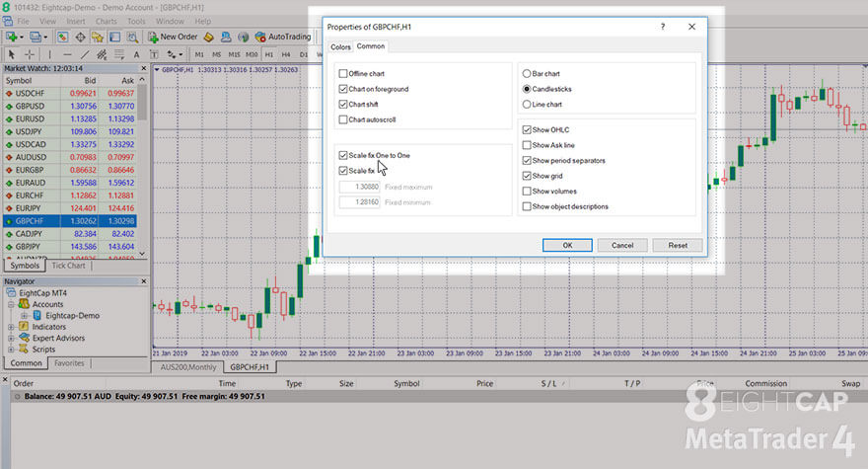Select the Fibonacci Retracement tool
The image size is (868, 469).
click(x=119, y=54)
